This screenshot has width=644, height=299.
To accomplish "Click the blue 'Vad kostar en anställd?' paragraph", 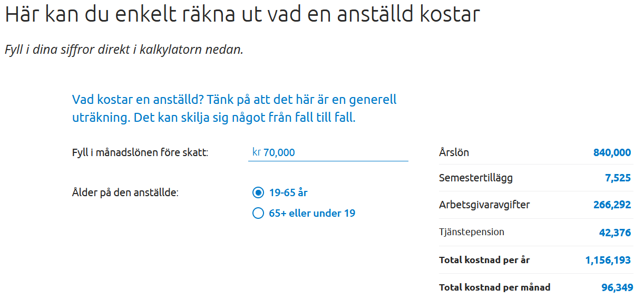I will tap(234, 108).
